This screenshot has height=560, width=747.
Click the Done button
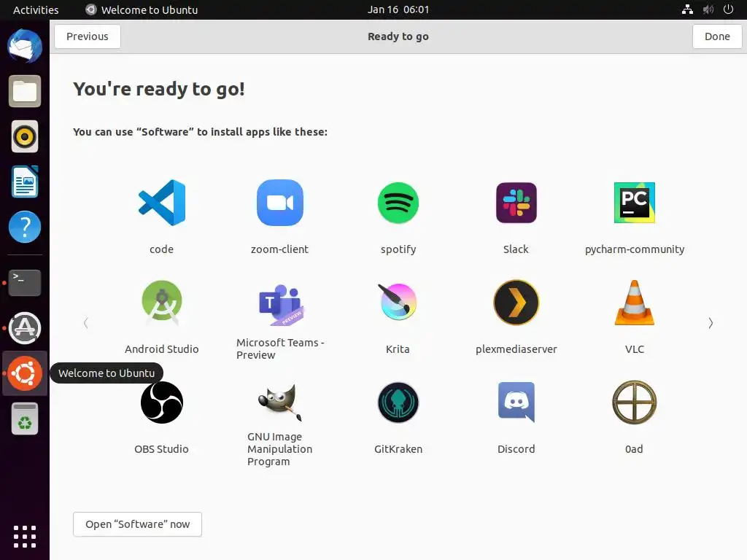coord(717,36)
